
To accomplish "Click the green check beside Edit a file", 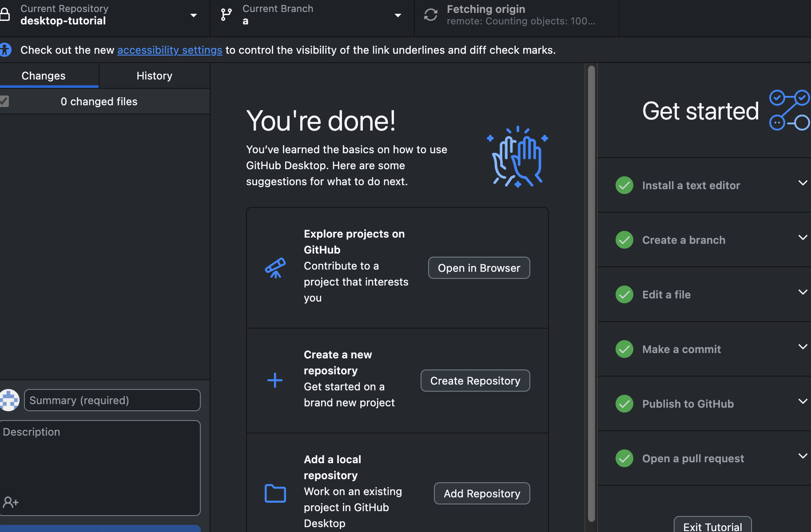I will pyautogui.click(x=624, y=294).
